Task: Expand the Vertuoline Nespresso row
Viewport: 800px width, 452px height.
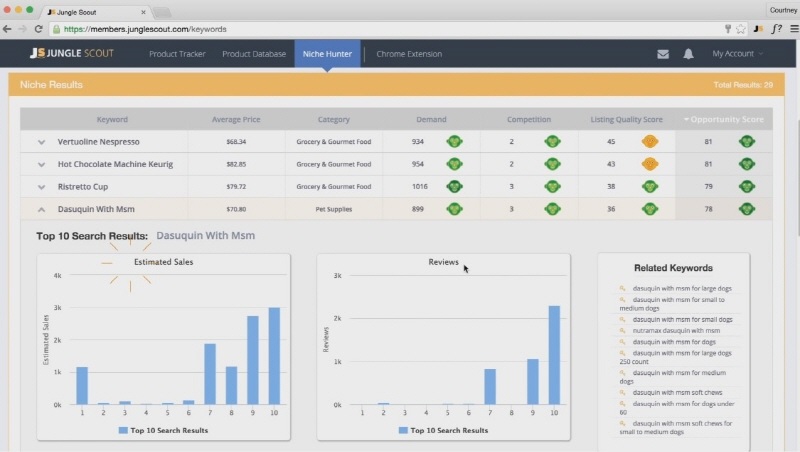Action: click(41, 142)
